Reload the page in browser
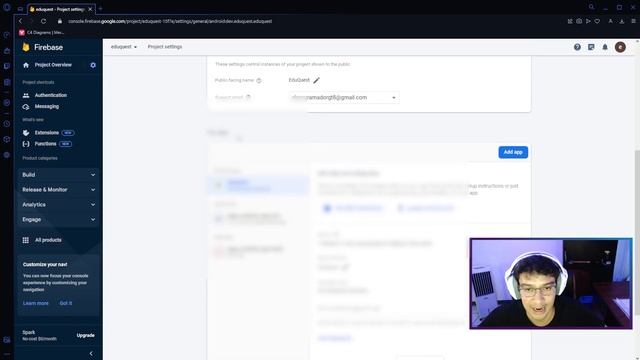Screen dimensions: 640x360 click(43, 21)
